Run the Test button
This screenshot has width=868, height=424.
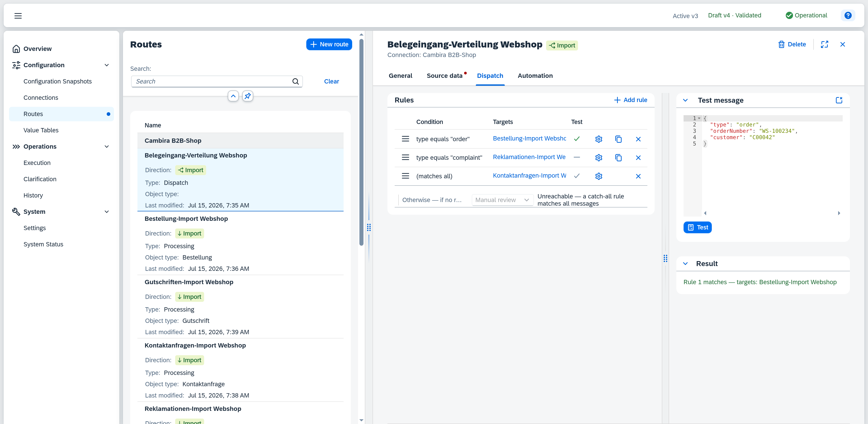point(698,228)
